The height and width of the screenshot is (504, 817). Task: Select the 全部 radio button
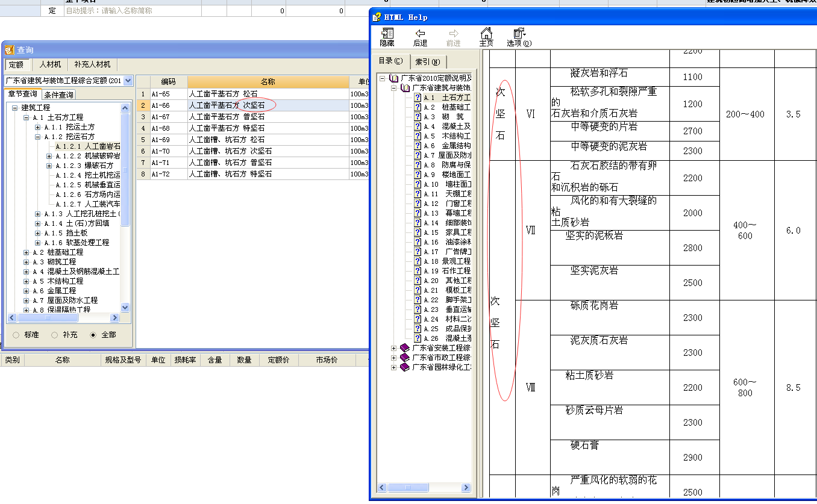click(93, 335)
